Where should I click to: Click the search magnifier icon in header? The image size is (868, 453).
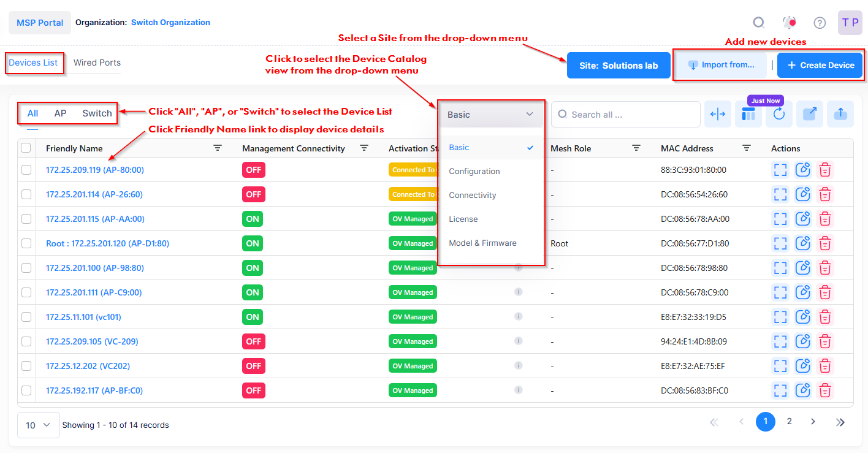759,23
